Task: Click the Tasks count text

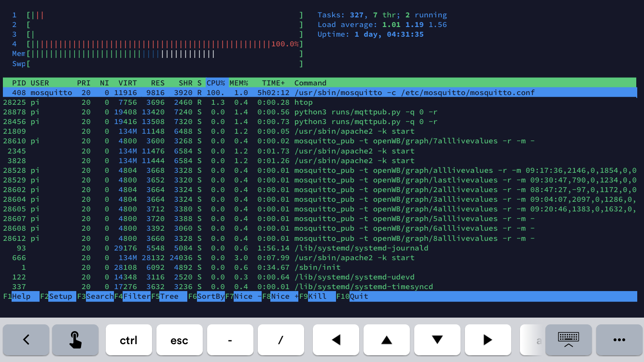Action: [382, 15]
